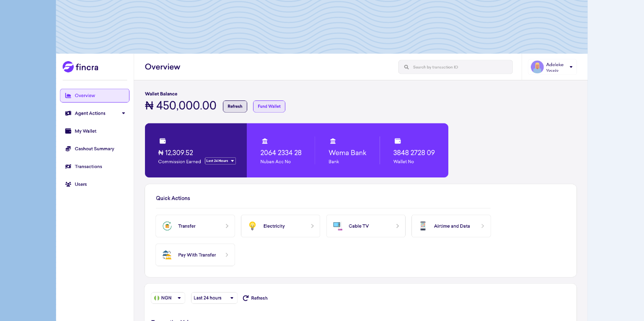The width and height of the screenshot is (644, 321).
Task: Click the chevron on the Transfer card
Action: (x=227, y=226)
